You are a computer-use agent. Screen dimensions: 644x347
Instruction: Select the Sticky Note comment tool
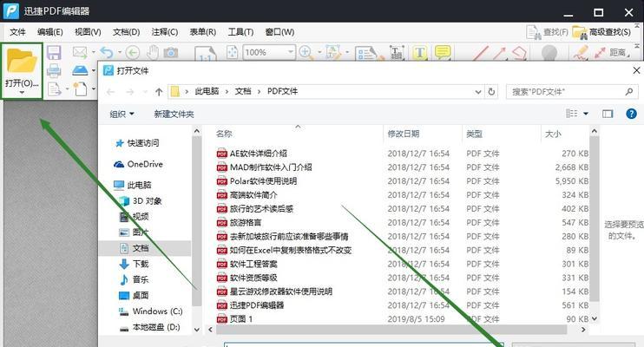(443, 52)
